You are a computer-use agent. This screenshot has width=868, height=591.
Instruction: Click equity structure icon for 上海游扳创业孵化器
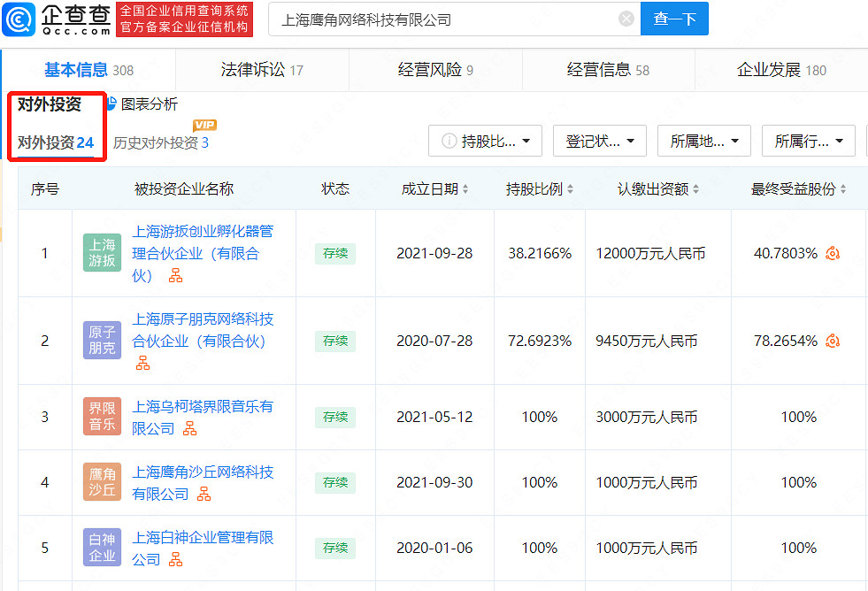[x=175, y=276]
